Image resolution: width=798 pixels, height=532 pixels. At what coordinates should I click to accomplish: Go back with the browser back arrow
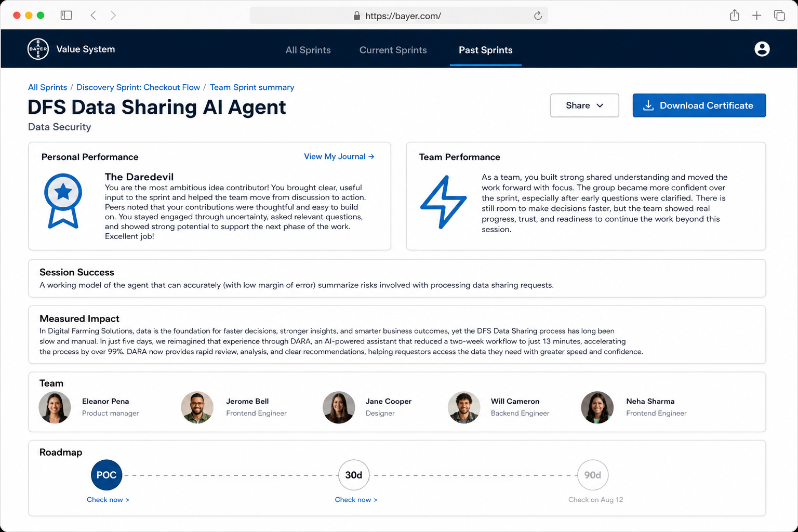pyautogui.click(x=94, y=15)
